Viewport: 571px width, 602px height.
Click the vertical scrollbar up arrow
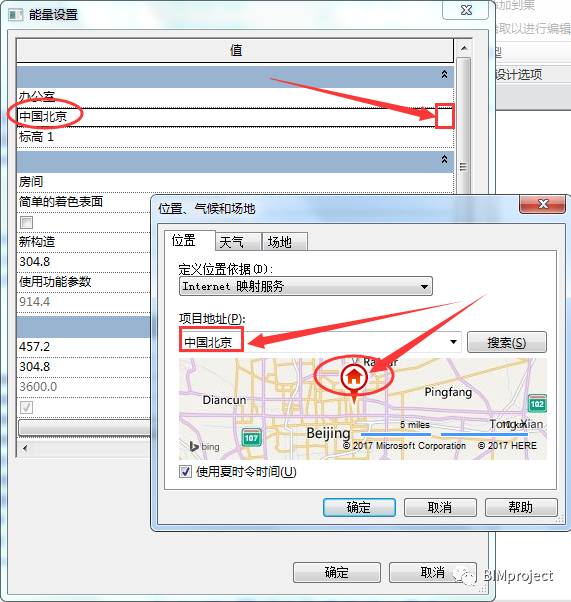(464, 48)
